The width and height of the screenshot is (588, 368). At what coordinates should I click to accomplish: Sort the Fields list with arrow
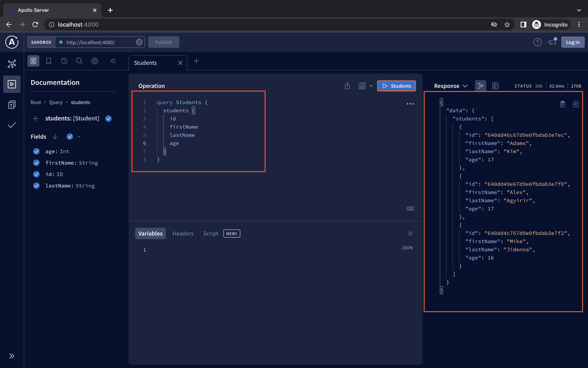[x=55, y=137]
